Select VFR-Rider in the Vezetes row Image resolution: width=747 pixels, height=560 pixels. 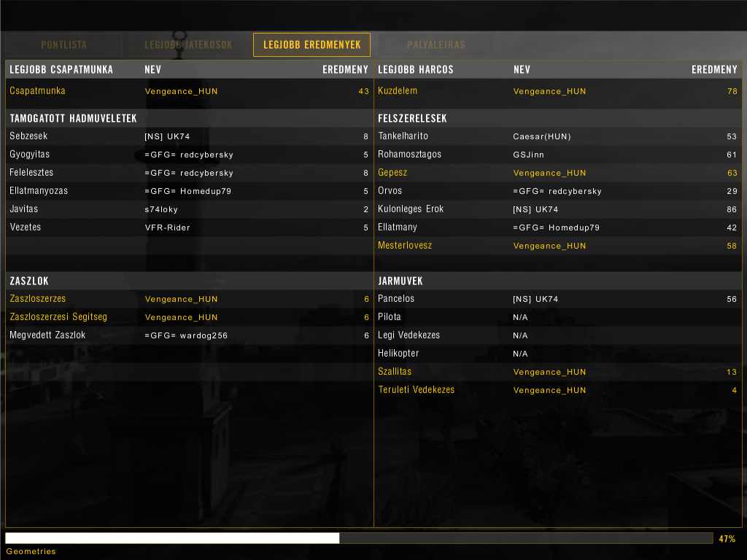click(x=167, y=227)
